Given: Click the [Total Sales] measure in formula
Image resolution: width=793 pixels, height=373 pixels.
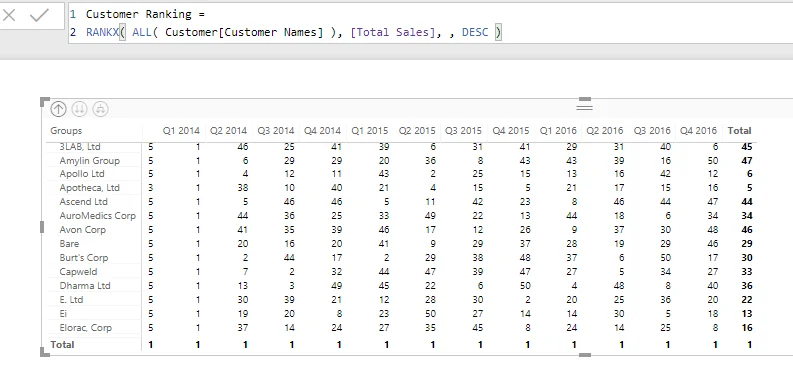Looking at the screenshot, I should pyautogui.click(x=392, y=32).
